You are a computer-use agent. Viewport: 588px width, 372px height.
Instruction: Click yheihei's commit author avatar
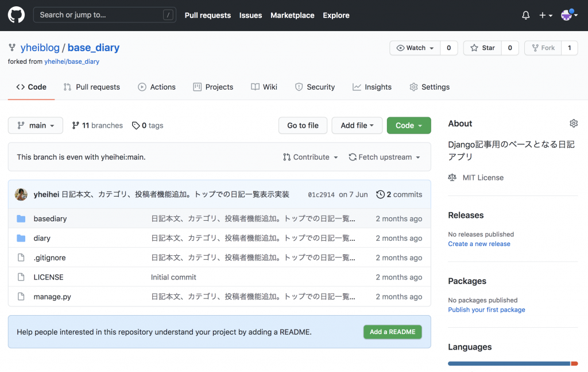pyautogui.click(x=21, y=194)
